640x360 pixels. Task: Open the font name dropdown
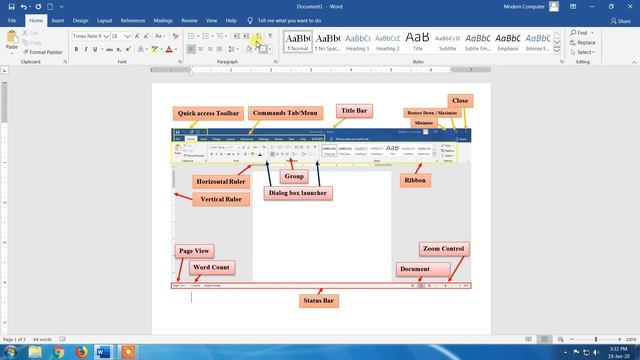(x=106, y=36)
